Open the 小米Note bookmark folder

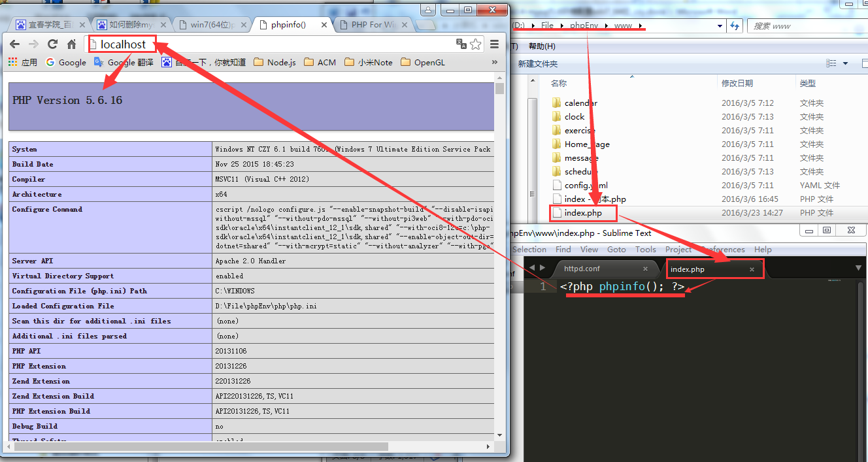click(369, 62)
